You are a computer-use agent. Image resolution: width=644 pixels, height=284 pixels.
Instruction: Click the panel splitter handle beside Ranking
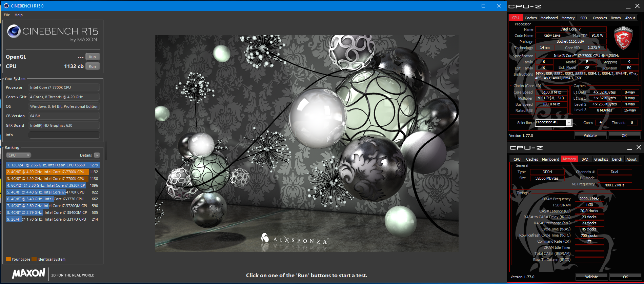pyautogui.click(x=106, y=150)
